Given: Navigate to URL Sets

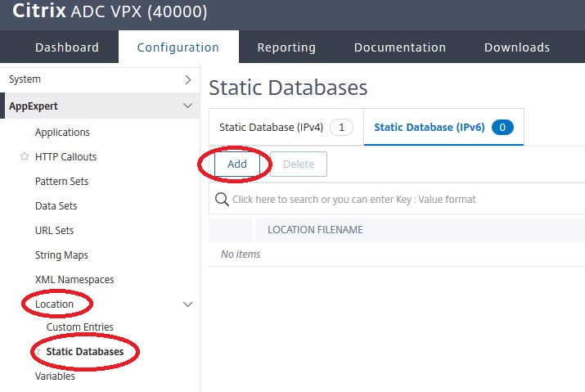Looking at the screenshot, I should pos(54,230).
